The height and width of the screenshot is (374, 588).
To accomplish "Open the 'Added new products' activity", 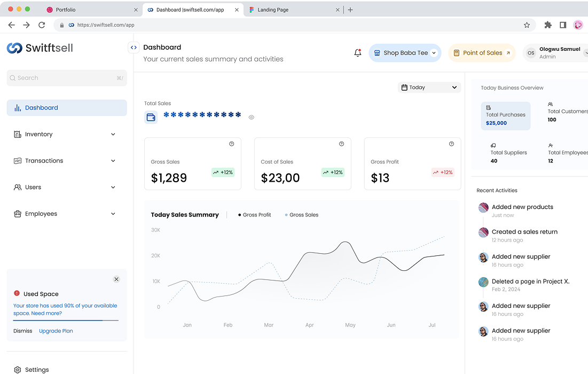I will [522, 207].
